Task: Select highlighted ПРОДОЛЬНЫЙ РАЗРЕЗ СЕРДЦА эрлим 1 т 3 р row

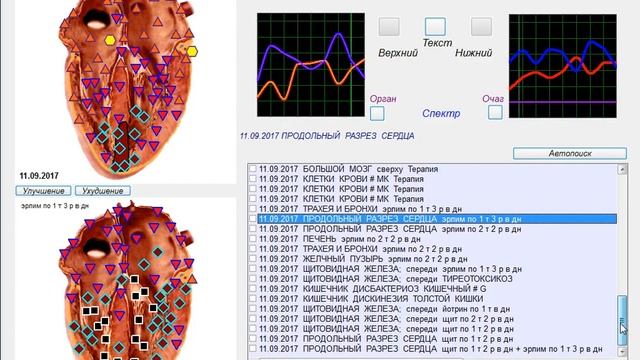Action: [437, 219]
